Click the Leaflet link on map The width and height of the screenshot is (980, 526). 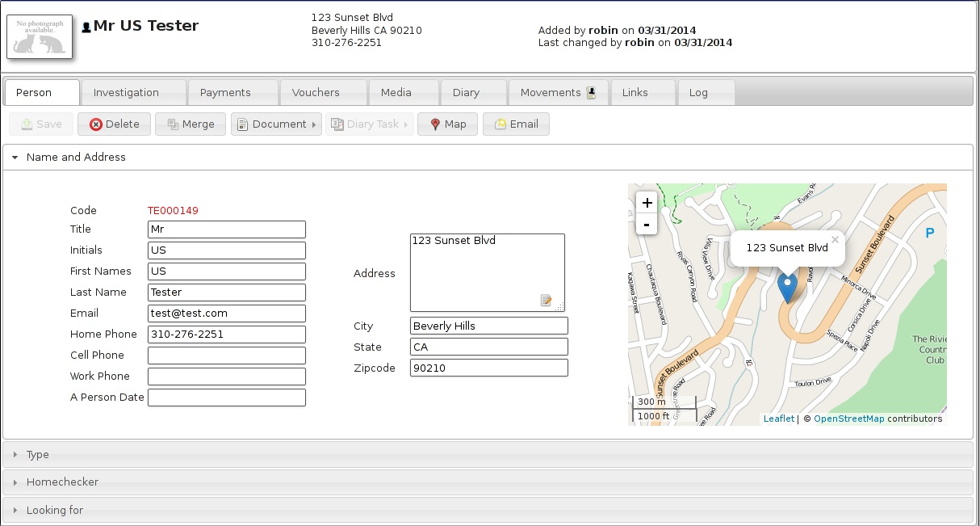click(x=779, y=419)
